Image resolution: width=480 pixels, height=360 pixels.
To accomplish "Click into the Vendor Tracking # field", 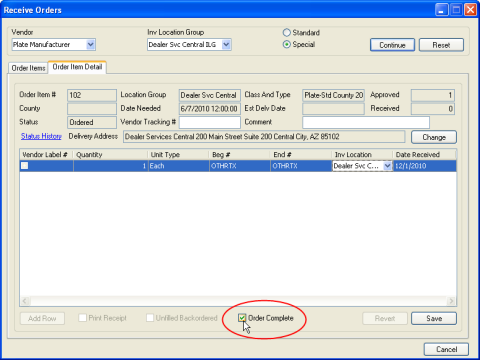I will pos(210,122).
